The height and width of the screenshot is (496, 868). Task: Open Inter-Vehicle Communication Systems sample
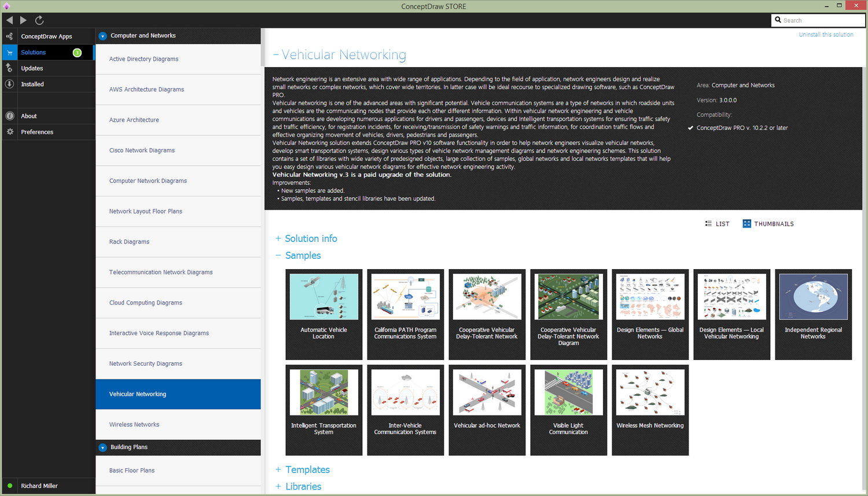406,410
